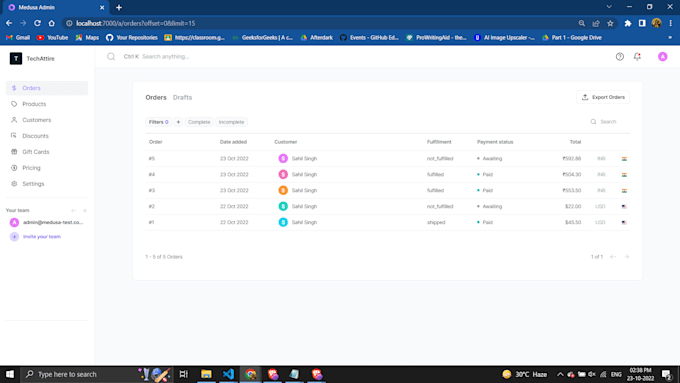
Task: Click the address bar URL
Action: (x=136, y=23)
